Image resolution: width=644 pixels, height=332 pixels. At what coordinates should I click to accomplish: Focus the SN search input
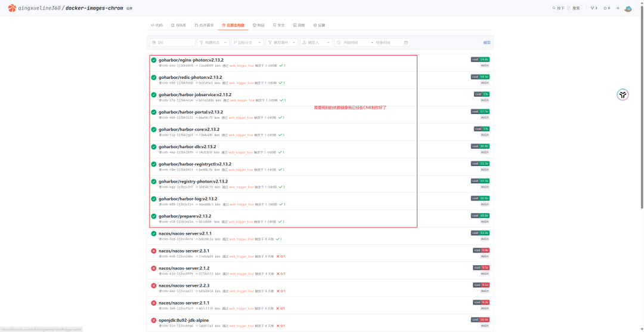pos(172,42)
